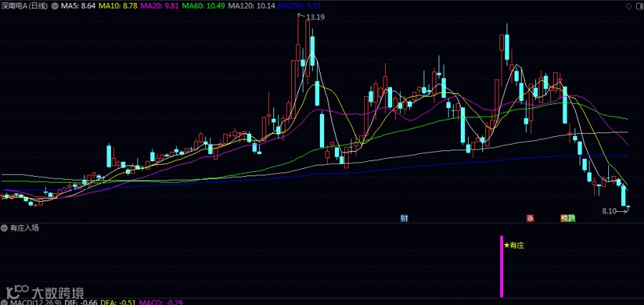
Task: Click the 13.19 high price marker
Action: coord(315,17)
